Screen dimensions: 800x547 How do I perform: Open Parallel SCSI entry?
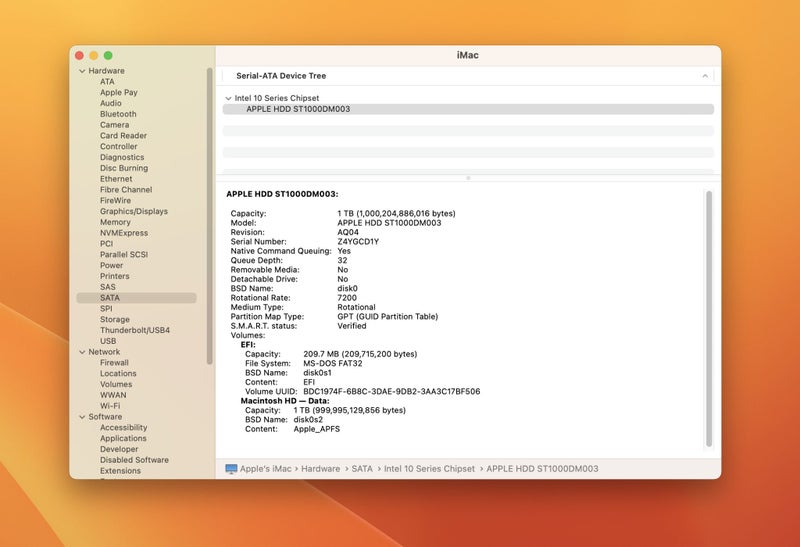(124, 255)
